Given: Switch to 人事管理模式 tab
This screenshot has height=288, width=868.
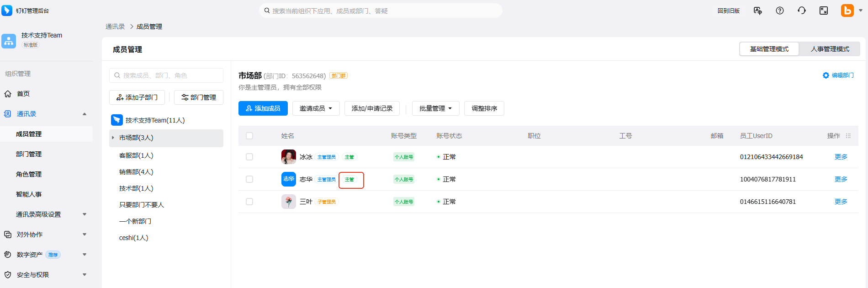Looking at the screenshot, I should 830,49.
